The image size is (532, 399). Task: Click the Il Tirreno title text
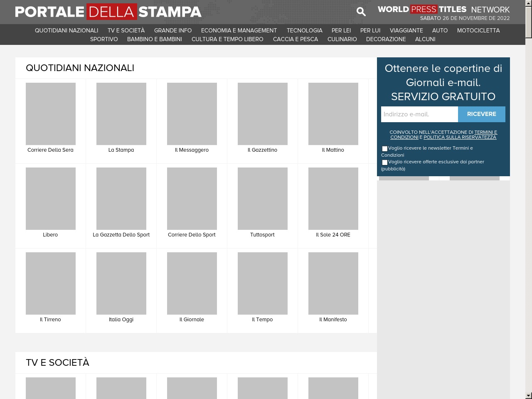coord(50,320)
